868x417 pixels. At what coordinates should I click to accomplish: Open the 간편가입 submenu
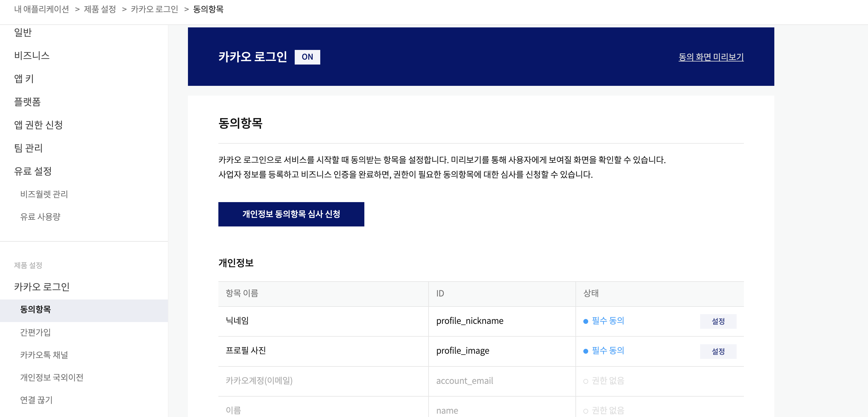[x=35, y=332]
